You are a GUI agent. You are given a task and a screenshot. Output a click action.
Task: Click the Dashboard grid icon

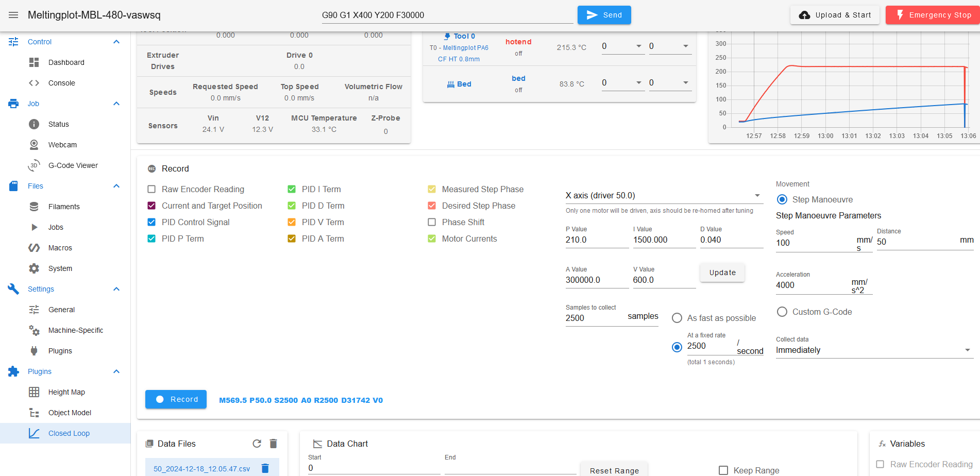click(x=34, y=62)
